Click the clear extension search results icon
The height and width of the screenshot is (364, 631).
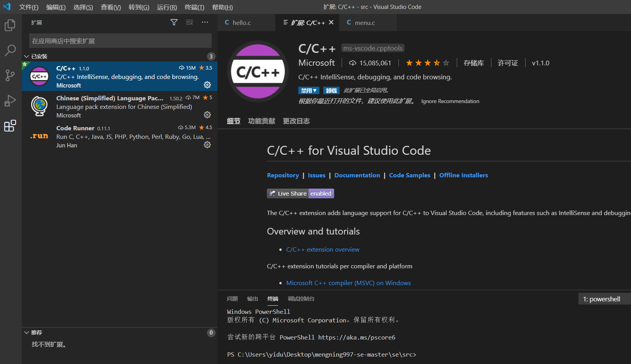[x=189, y=23]
